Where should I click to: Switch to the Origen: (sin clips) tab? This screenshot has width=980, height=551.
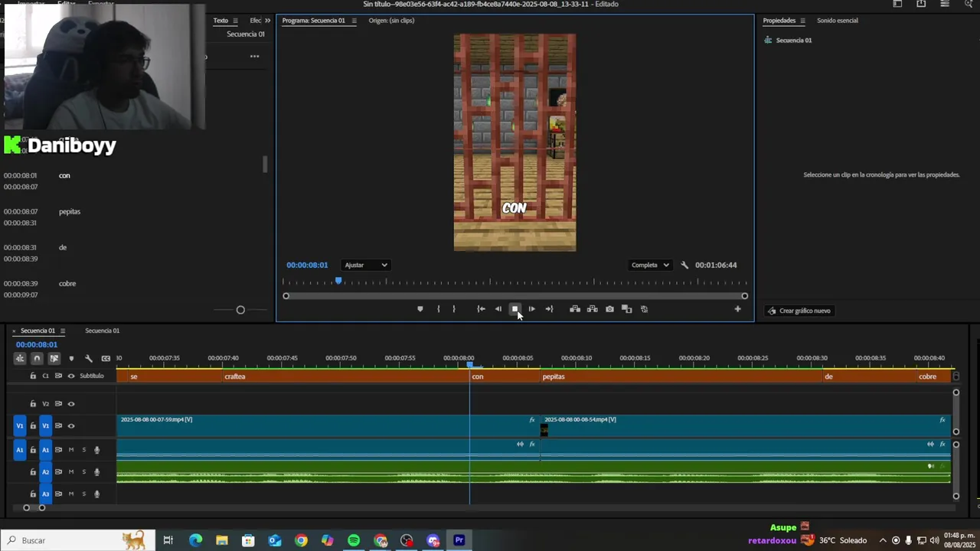391,21
